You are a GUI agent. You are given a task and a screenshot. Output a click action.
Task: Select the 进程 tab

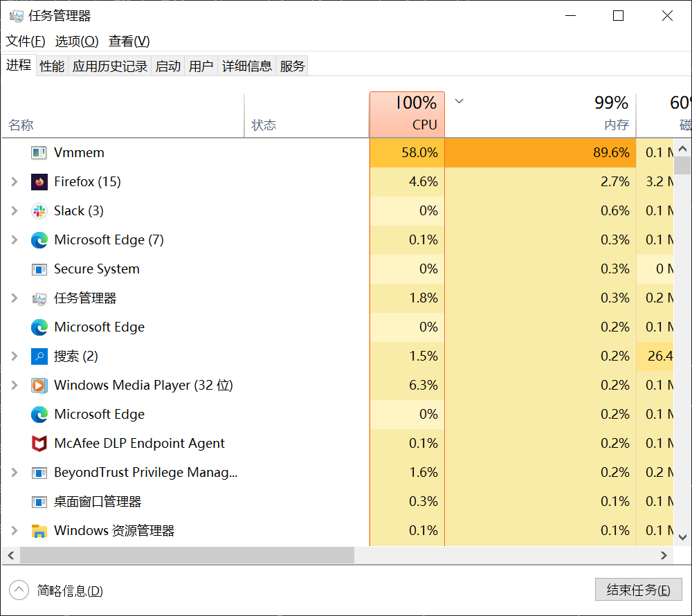click(19, 65)
